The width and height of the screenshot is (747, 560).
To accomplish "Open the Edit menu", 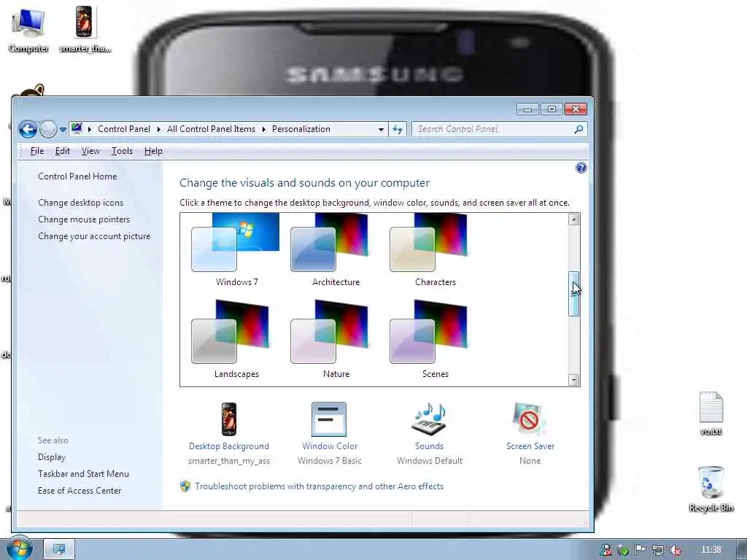I will coord(63,151).
